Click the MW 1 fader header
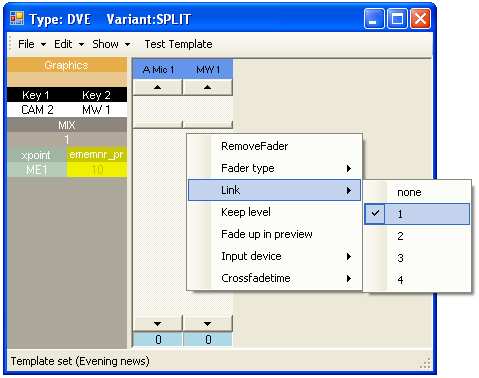 208,70
